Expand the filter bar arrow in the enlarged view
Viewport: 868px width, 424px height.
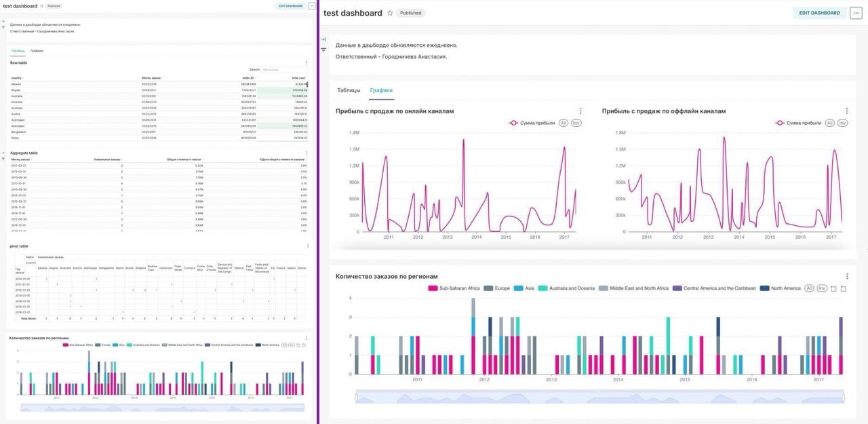pyautogui.click(x=323, y=39)
